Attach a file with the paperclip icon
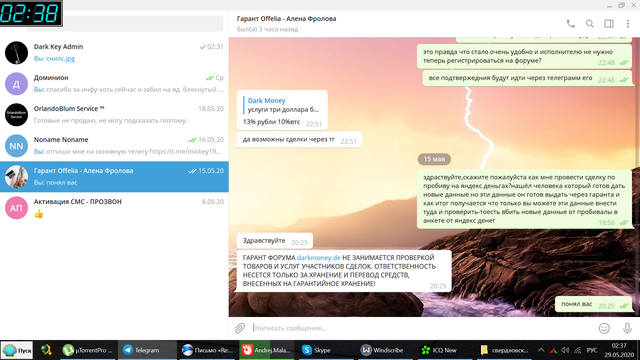 coord(240,328)
